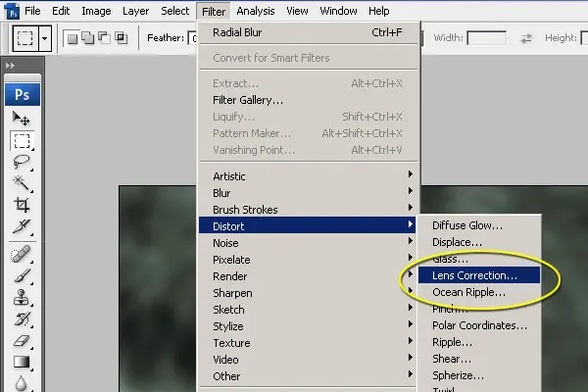This screenshot has width=588, height=392.
Task: Expand the Noise filter submenu
Action: (x=308, y=243)
